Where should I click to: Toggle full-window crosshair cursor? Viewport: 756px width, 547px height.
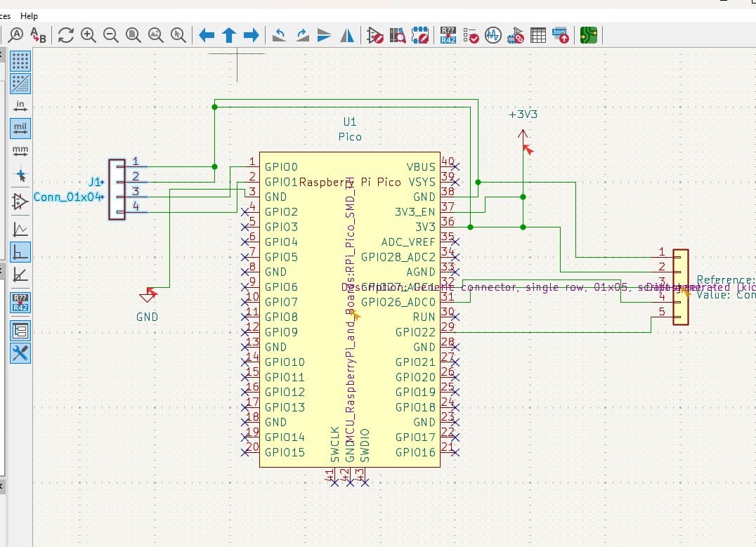(x=20, y=176)
